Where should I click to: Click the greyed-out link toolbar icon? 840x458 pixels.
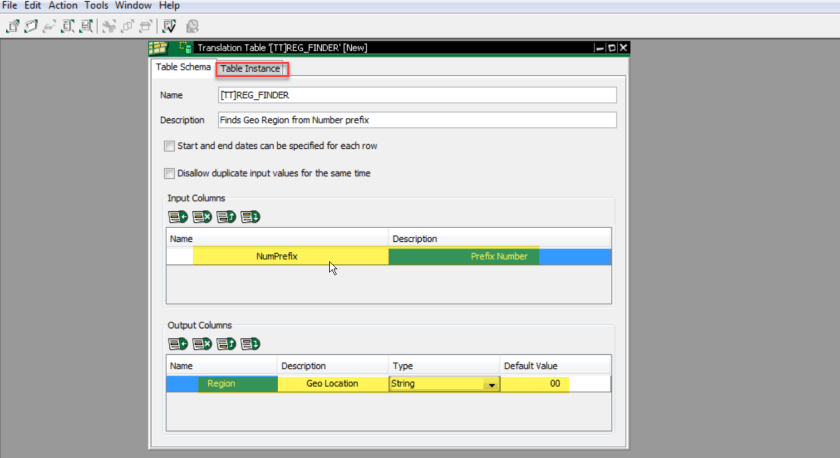coord(49,26)
